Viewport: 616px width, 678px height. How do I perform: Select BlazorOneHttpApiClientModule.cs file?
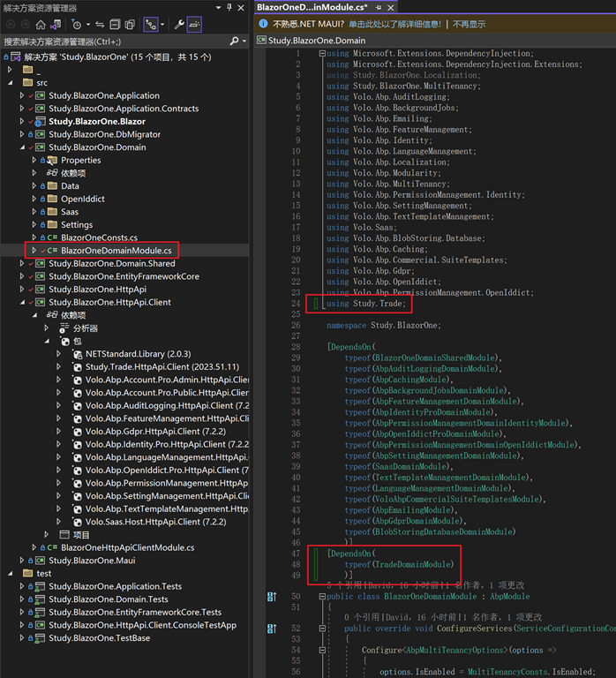[x=127, y=548]
